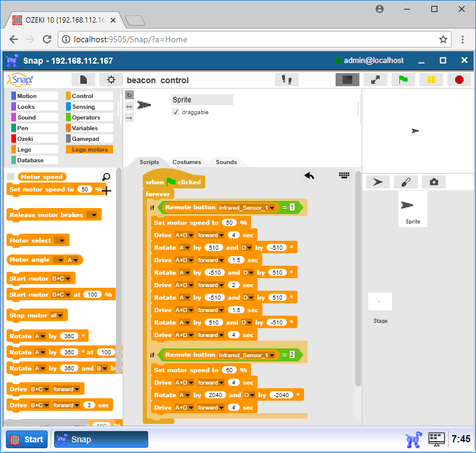Click the Windows-style Start button

pos(27,439)
